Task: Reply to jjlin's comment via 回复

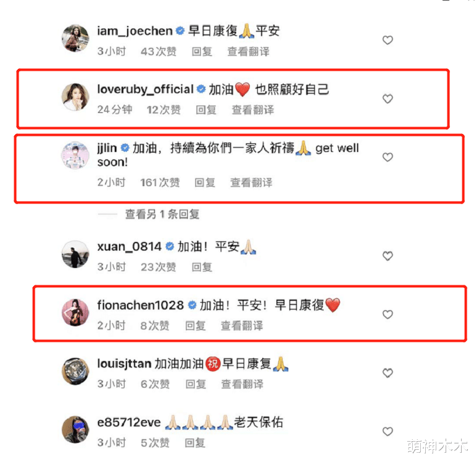Action: [205, 182]
